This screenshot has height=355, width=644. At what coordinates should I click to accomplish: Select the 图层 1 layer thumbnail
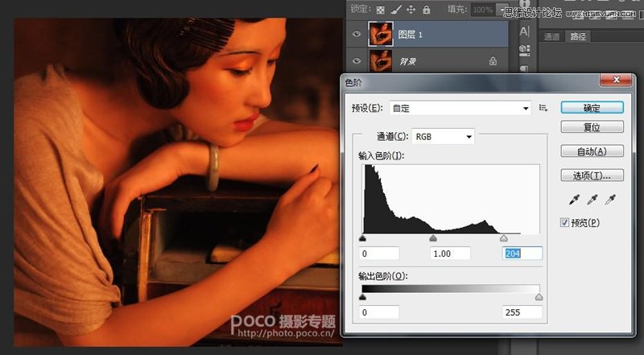(380, 34)
